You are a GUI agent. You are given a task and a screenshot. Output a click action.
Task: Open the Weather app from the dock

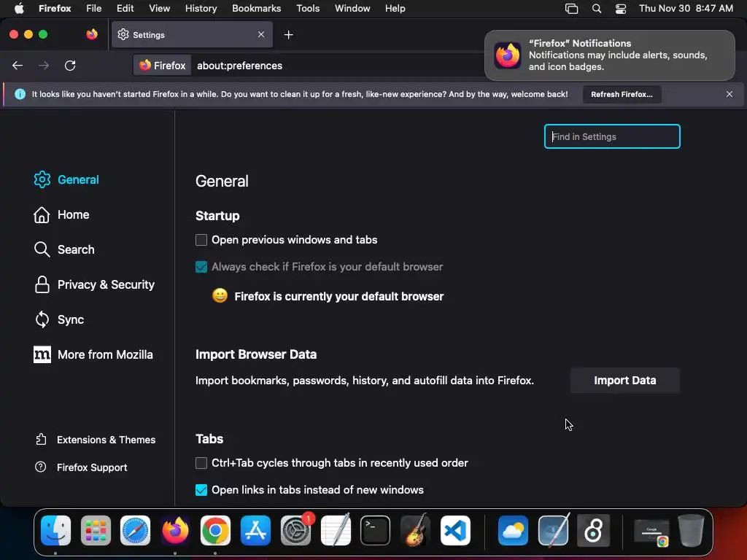(x=513, y=530)
